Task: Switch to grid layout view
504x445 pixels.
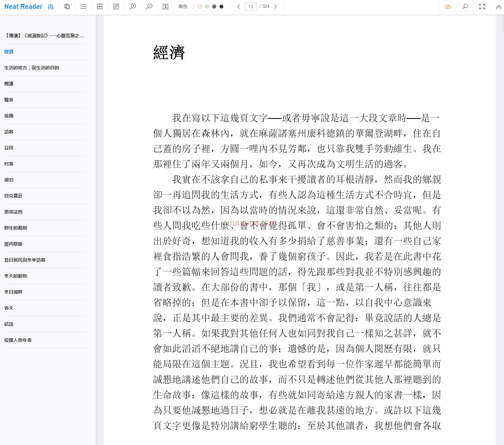Action: click(x=100, y=7)
